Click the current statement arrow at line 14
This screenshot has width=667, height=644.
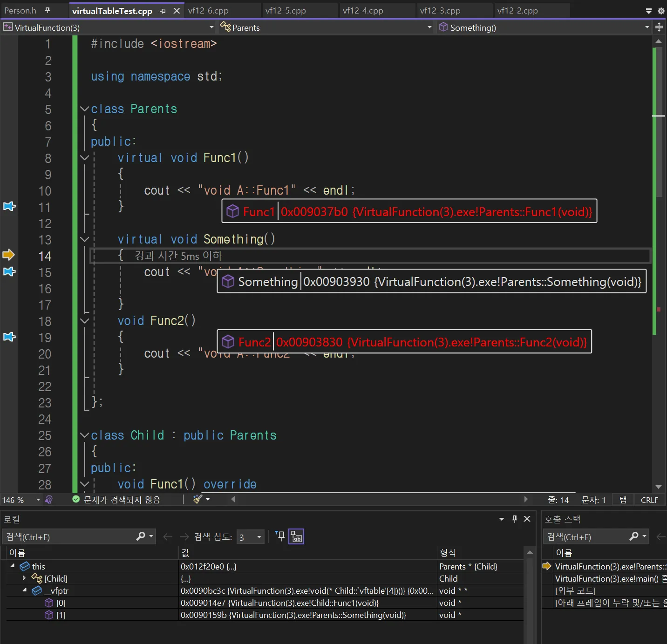pyautogui.click(x=9, y=255)
